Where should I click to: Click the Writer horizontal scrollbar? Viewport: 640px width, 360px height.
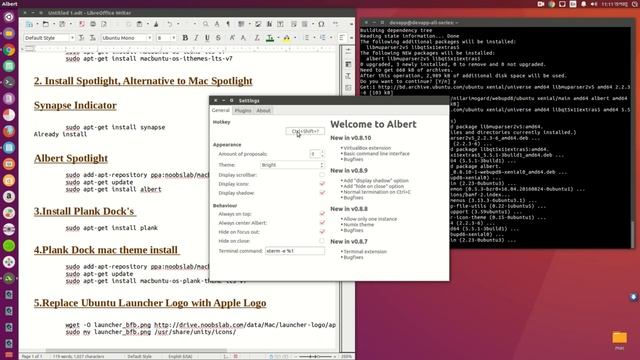(x=137, y=350)
